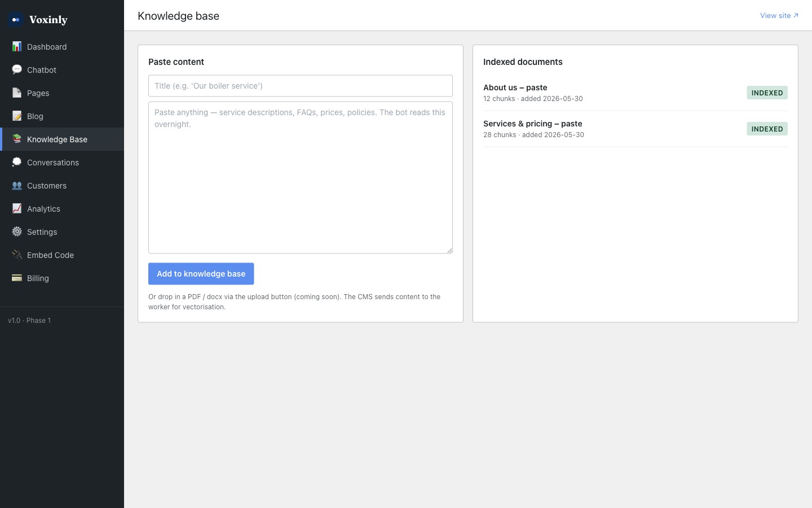
Task: Open the View site link
Action: click(779, 15)
